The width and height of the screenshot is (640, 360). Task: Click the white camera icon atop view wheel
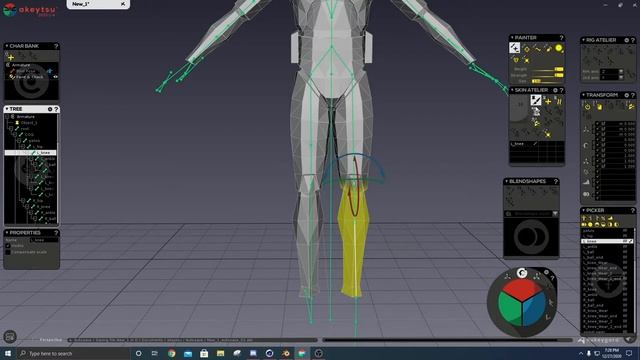[x=522, y=273]
